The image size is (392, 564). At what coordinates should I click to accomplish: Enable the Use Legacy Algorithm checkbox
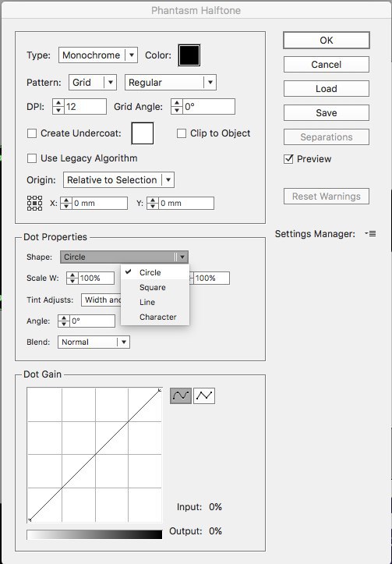(x=32, y=158)
